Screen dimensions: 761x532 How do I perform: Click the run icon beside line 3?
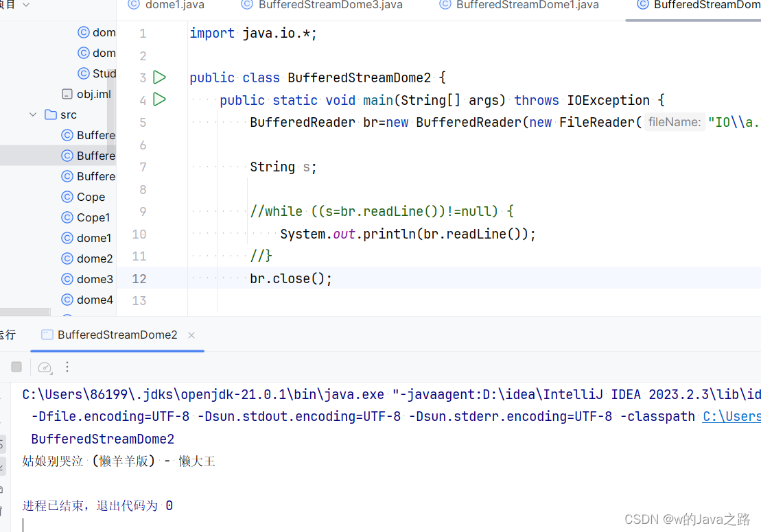pos(159,77)
